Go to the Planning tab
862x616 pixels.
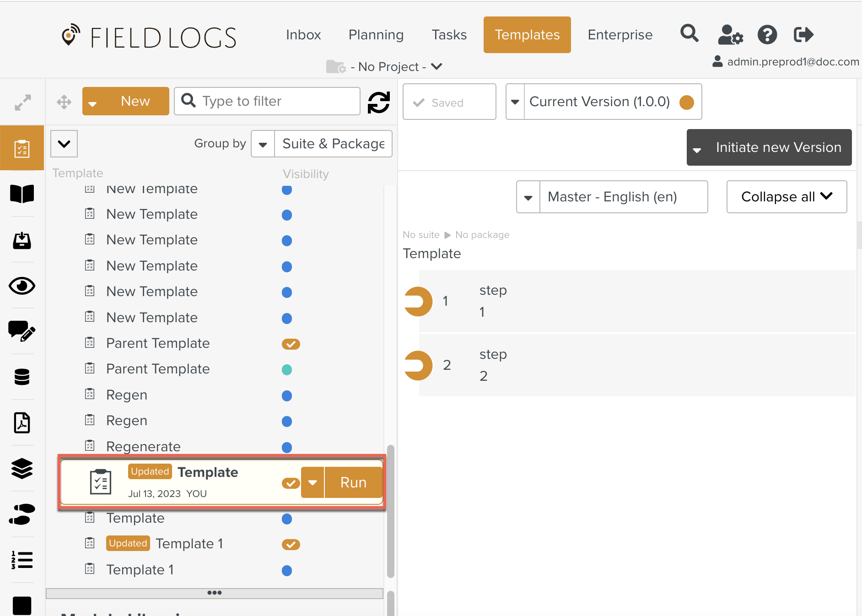(x=376, y=35)
